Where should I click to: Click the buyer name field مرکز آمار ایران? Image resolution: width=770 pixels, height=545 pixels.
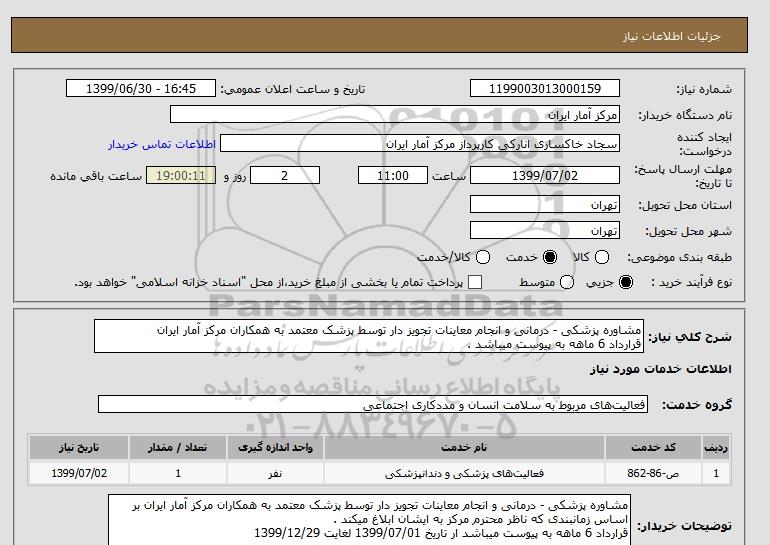click(395, 114)
